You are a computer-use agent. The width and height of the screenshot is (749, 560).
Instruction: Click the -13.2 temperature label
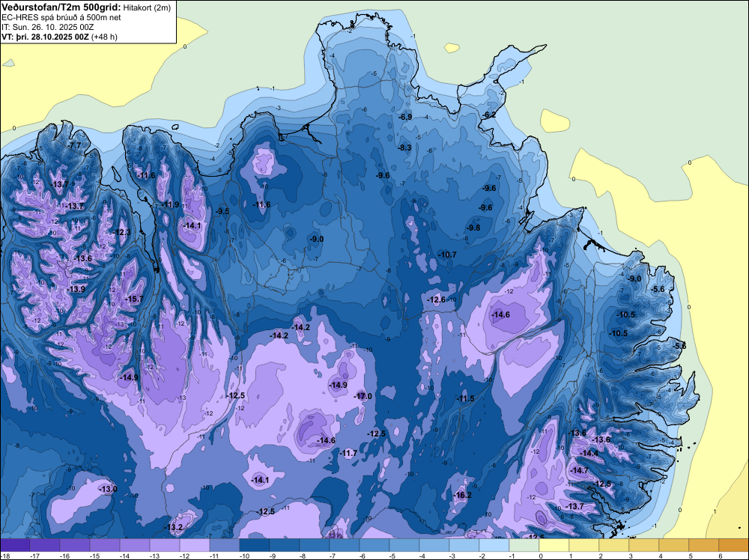[173, 528]
